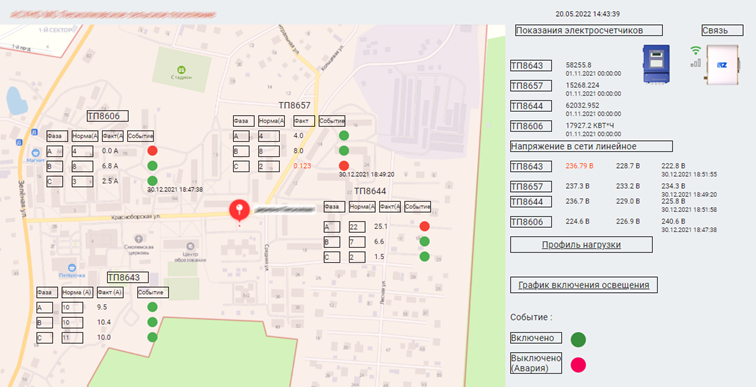Click green phase A indicator of ТП8643
Screen dimensions: 756x387
(152, 307)
